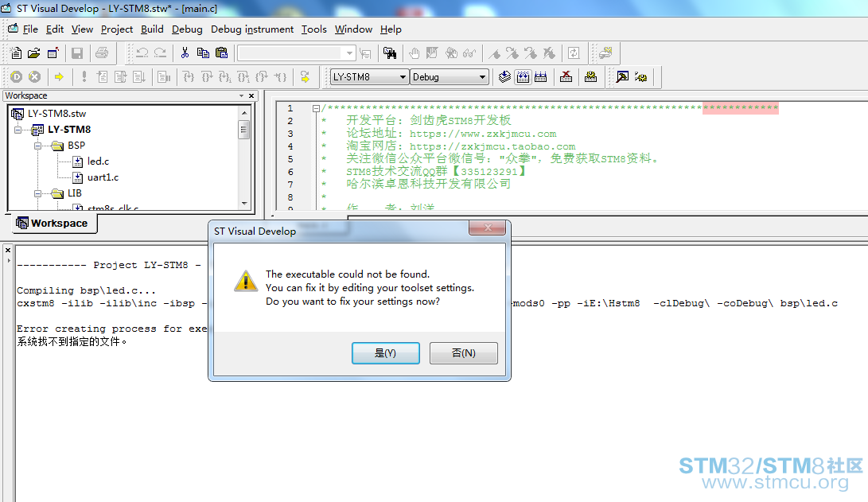Click the workspace tree scroll up arrow
868x502 pixels.
pos(244,112)
